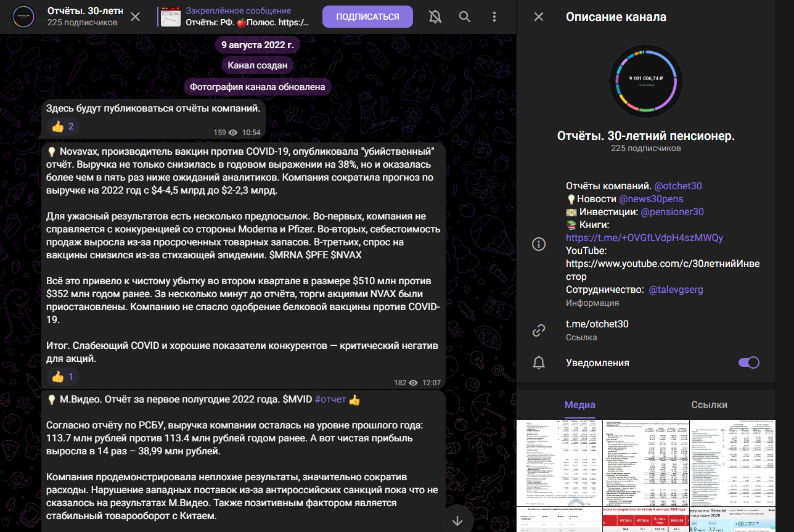Click the link icon next to t.me/otchet30
This screenshot has height=532, width=794.
[x=539, y=330]
